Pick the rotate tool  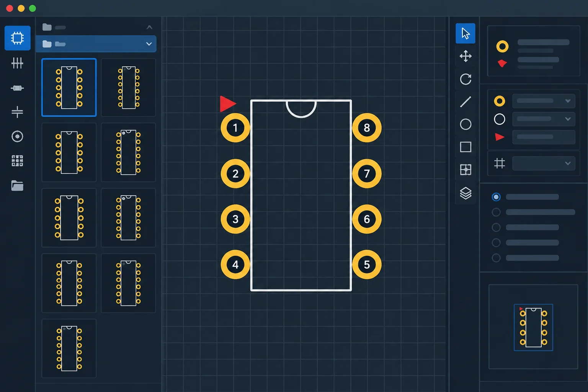click(x=465, y=79)
